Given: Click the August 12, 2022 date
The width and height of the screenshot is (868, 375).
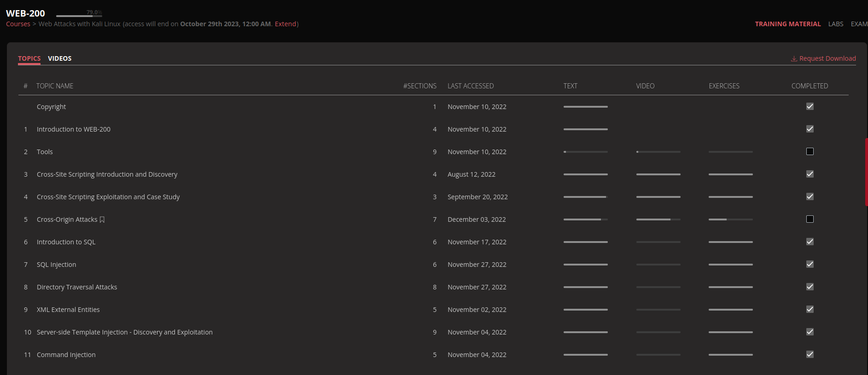Looking at the screenshot, I should [x=472, y=174].
